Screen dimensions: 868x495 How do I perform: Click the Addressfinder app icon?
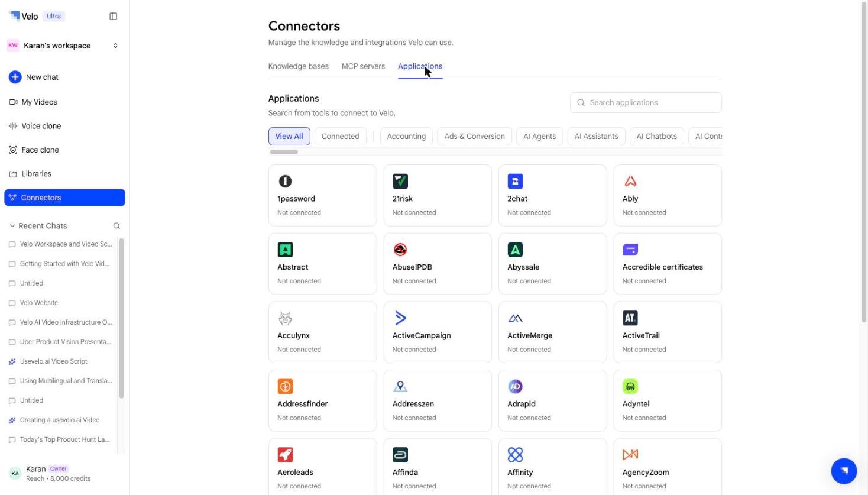(x=285, y=386)
